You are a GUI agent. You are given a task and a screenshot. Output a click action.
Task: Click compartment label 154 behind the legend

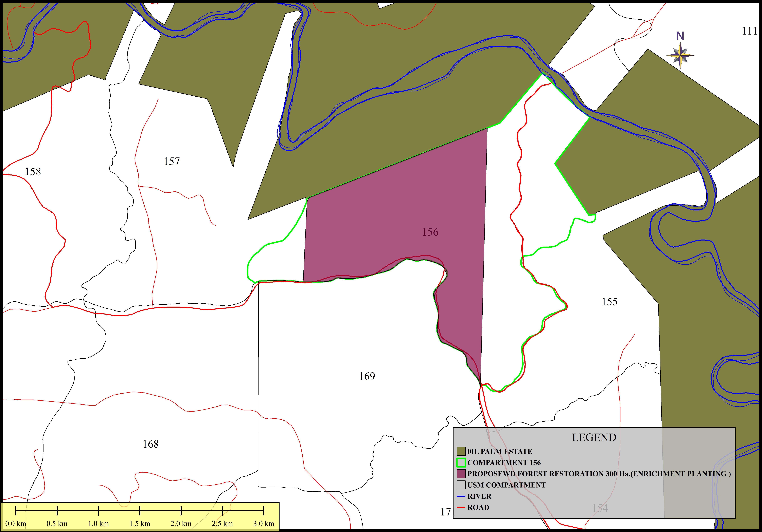[x=600, y=508]
